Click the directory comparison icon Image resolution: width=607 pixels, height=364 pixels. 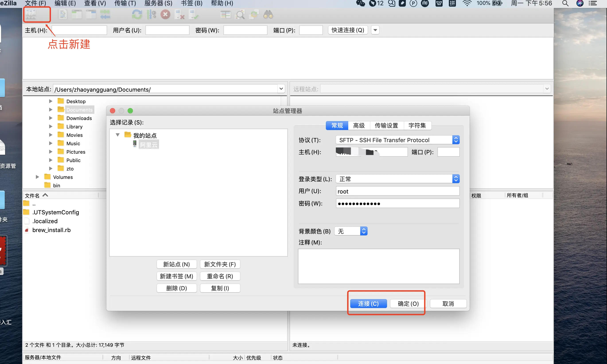225,15
